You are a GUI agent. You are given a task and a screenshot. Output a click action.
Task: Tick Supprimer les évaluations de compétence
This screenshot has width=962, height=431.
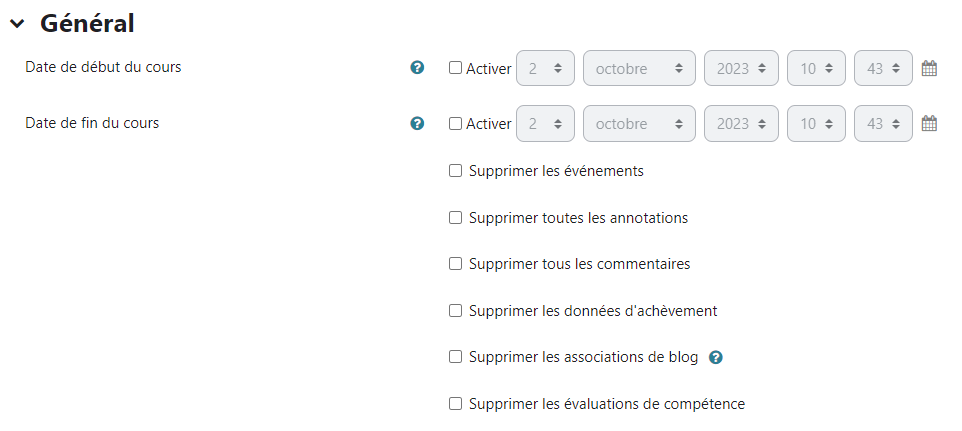456,404
